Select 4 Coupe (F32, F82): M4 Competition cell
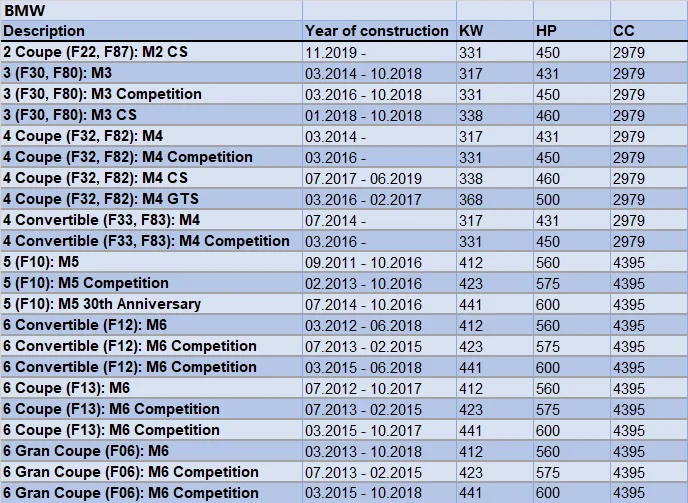The width and height of the screenshot is (688, 503). click(151, 157)
